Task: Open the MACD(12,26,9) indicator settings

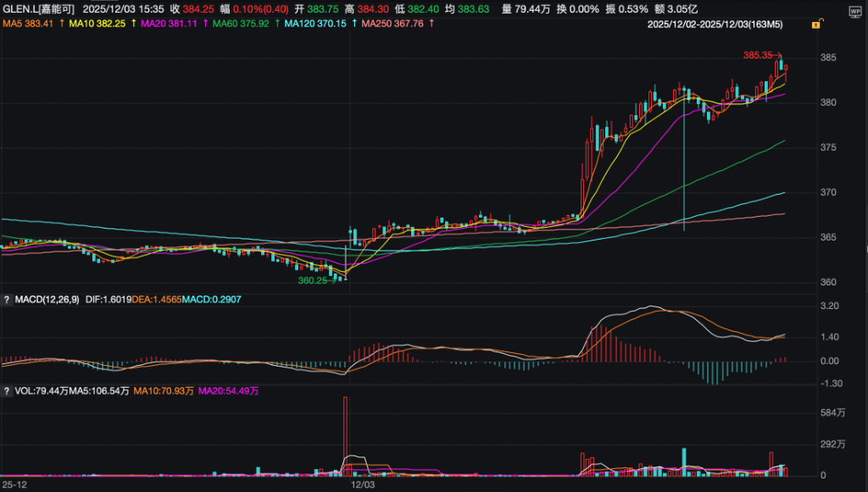Action: [x=47, y=299]
